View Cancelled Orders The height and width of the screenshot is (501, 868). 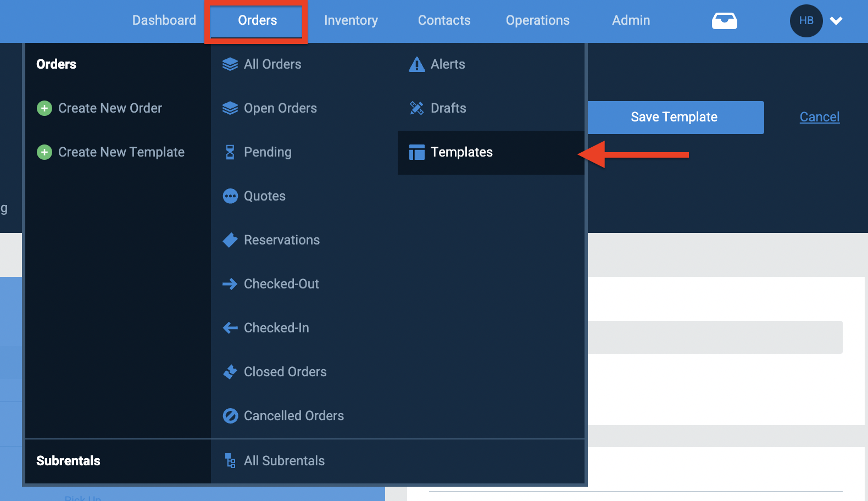pyautogui.click(x=294, y=416)
